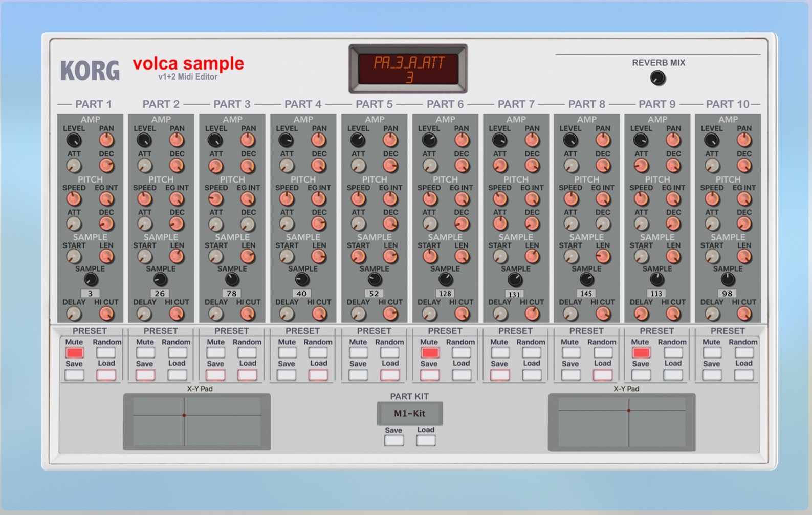812x515 pixels.
Task: Toggle Mute on Part 6
Action: tap(429, 353)
